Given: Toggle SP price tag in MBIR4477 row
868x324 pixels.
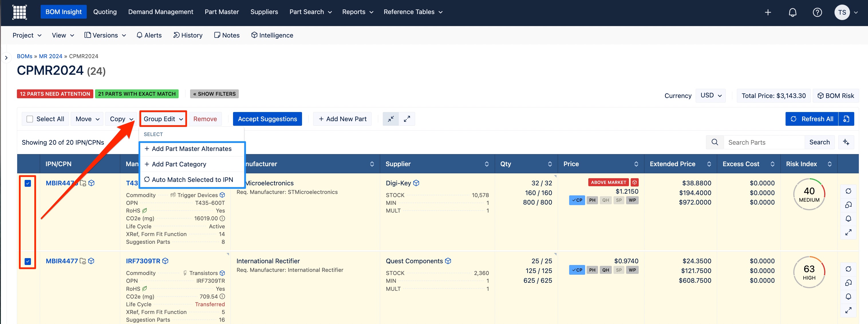Looking at the screenshot, I should click(x=619, y=270).
